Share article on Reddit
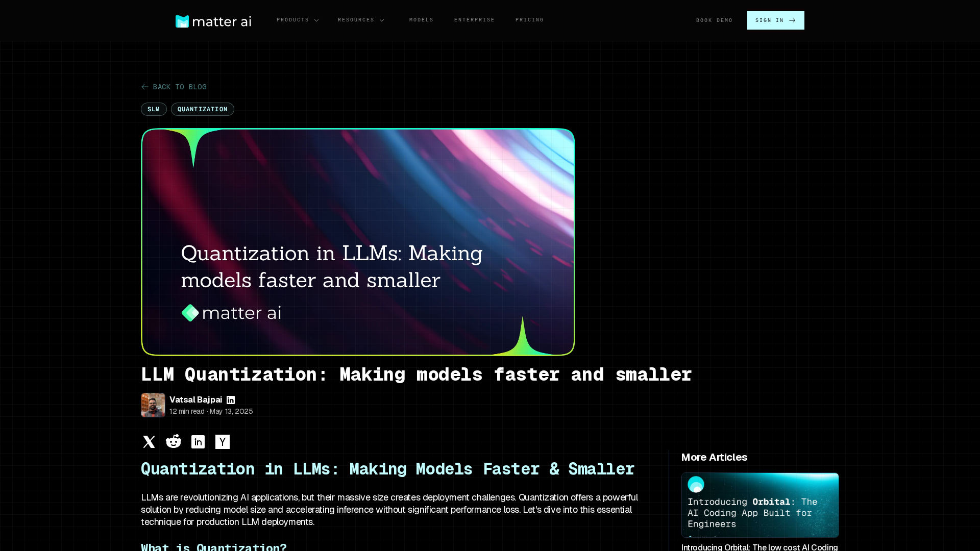The height and width of the screenshot is (551, 980). (x=174, y=442)
